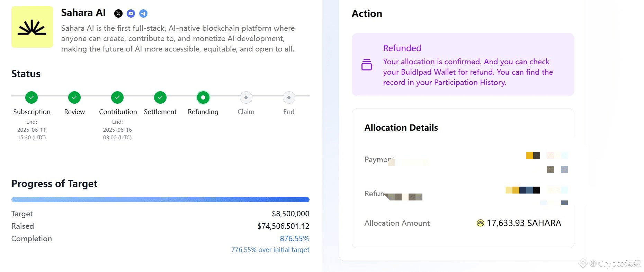Screen dimensions: 644x272
Task: Open Sahara AI X (Twitter) profile icon
Action: (x=118, y=13)
